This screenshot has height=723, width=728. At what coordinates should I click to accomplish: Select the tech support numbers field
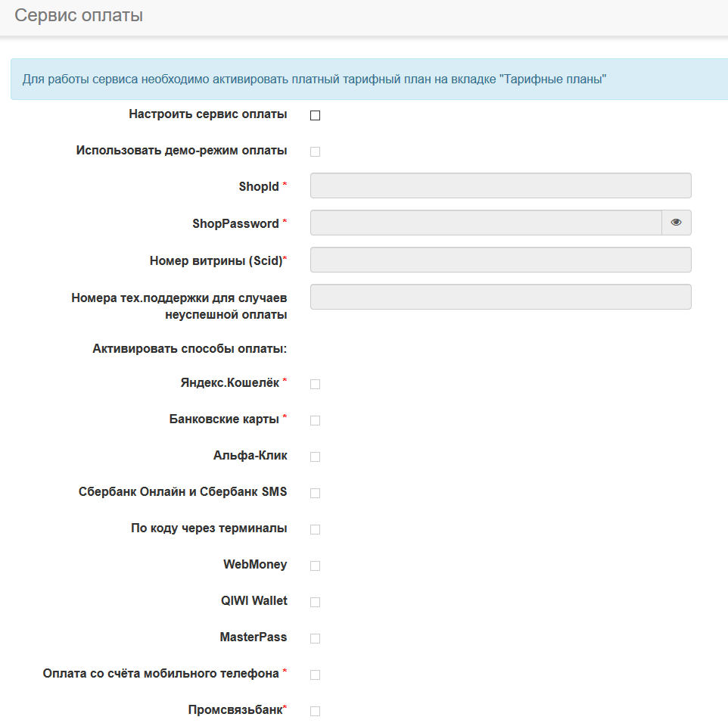[x=500, y=297]
